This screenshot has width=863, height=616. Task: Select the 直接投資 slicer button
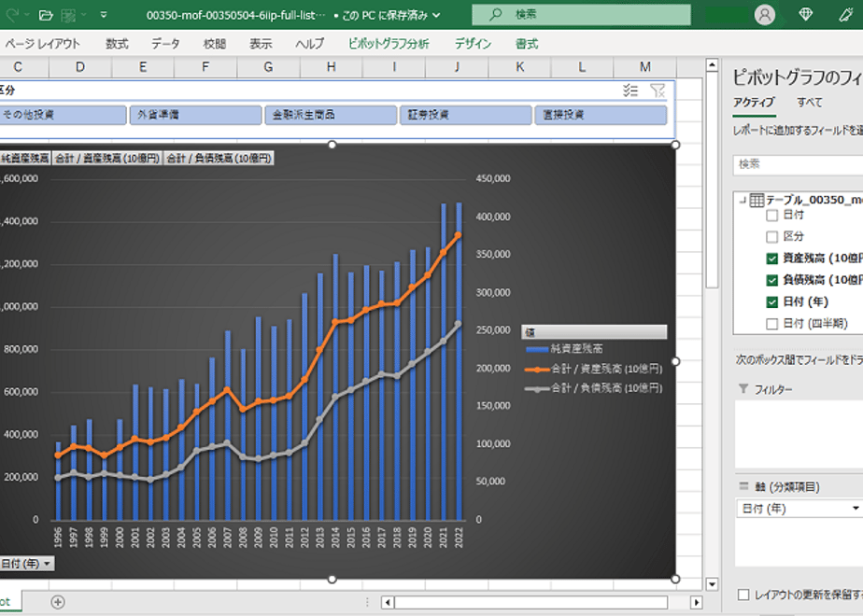[601, 115]
